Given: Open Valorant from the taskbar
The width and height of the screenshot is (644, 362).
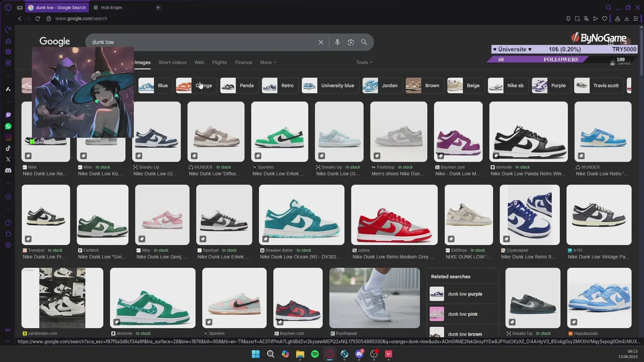Looking at the screenshot, I should point(389,354).
